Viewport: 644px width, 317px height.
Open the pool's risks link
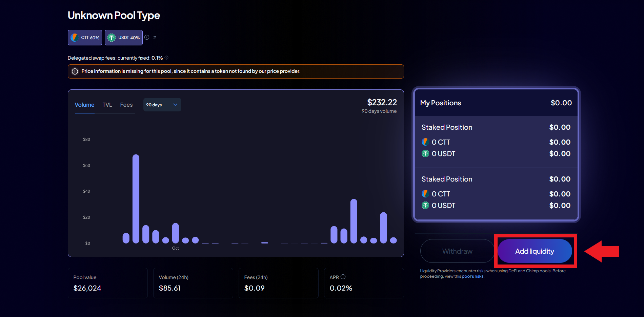472,276
